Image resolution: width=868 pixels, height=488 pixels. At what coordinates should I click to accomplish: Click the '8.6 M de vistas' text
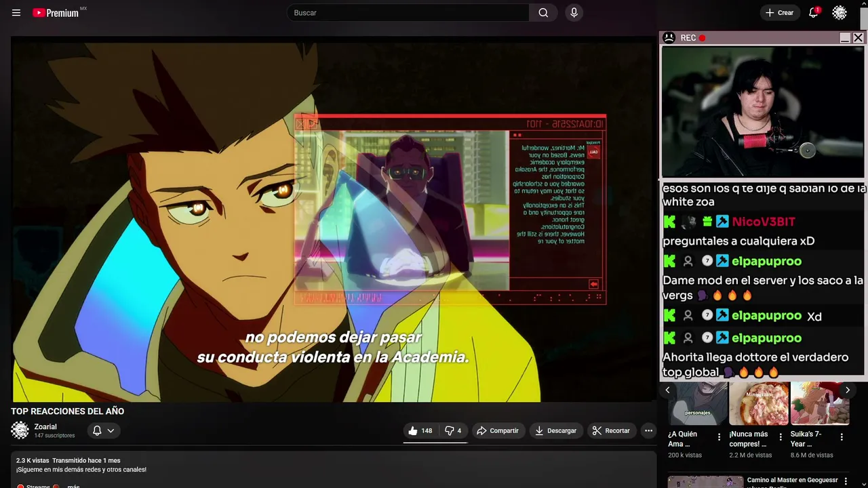point(812,455)
